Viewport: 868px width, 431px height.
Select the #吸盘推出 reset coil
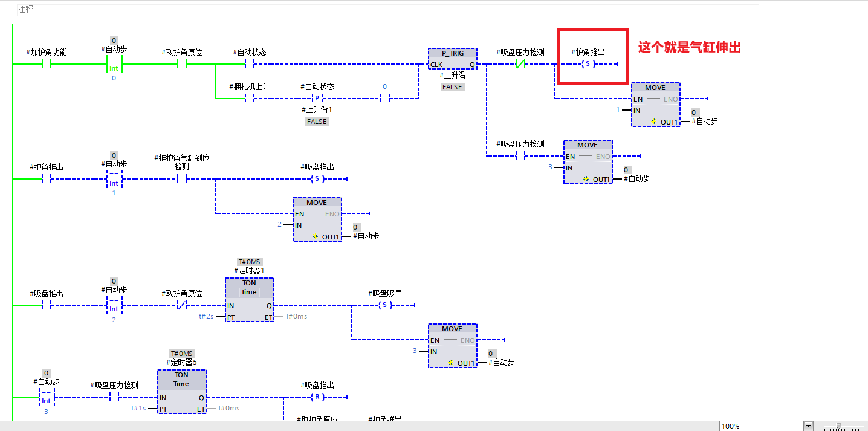point(317,397)
